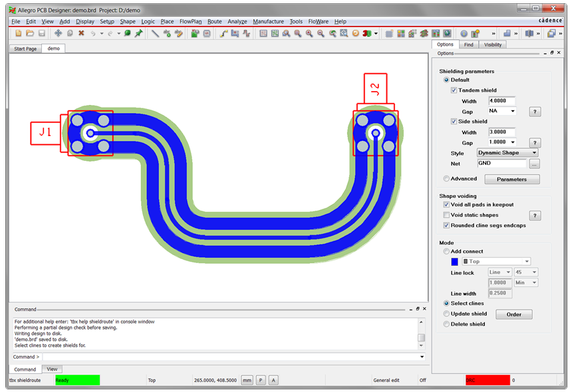Click the Redo arrow icon

pyautogui.click(x=110, y=33)
